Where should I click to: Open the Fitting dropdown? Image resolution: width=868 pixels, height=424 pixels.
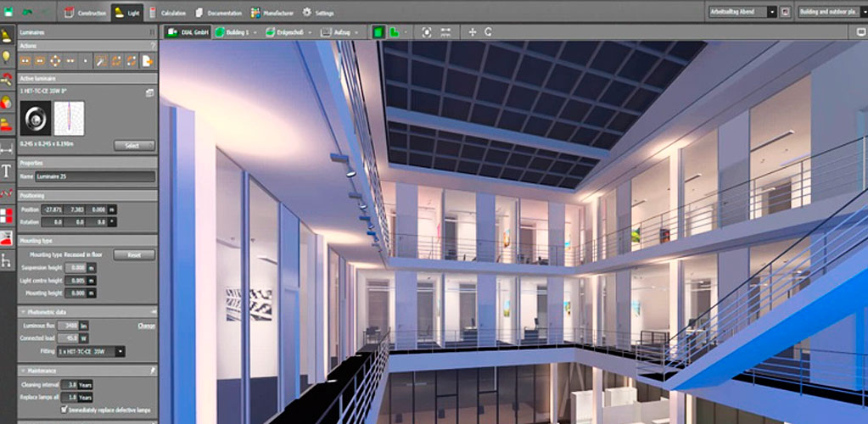point(120,351)
